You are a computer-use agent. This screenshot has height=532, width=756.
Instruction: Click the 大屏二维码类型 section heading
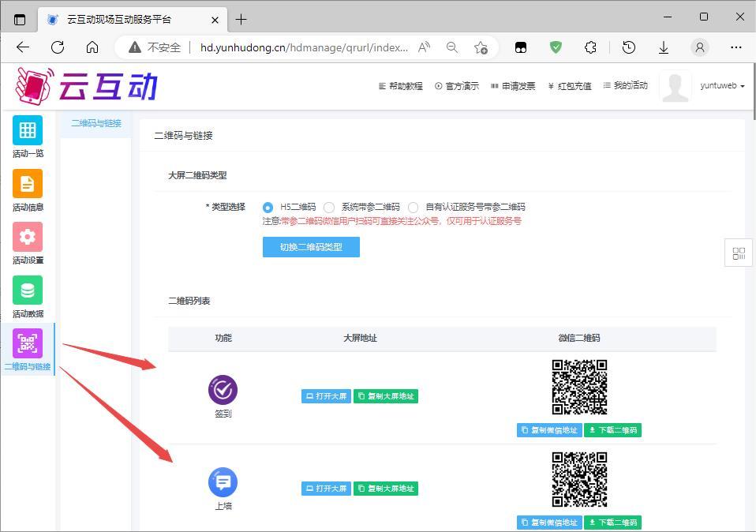point(197,175)
